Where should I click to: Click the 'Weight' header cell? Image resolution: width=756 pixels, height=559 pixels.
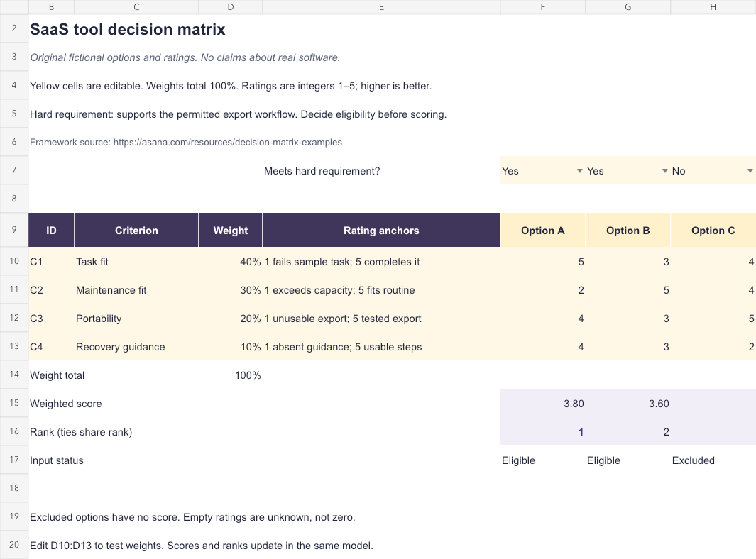pos(231,231)
